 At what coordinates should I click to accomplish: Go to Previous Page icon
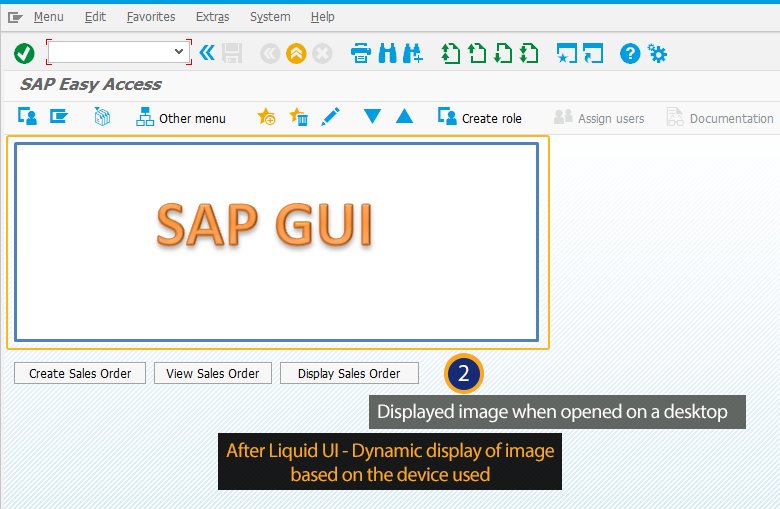pyautogui.click(x=477, y=53)
